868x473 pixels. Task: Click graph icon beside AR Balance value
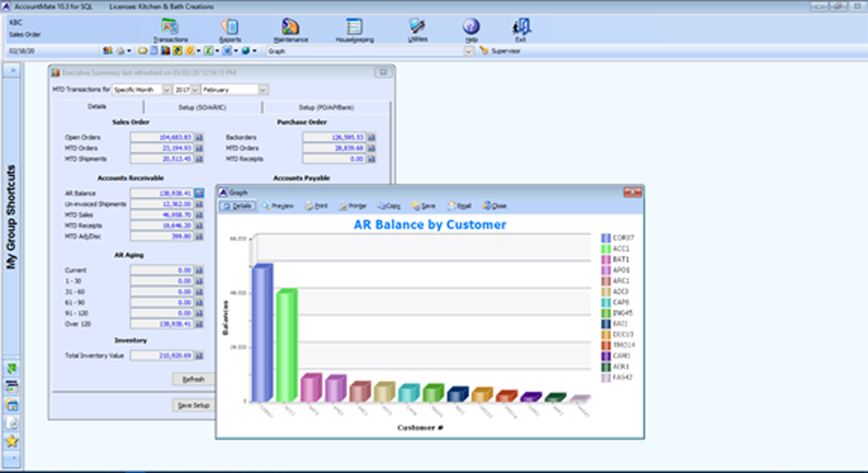199,193
